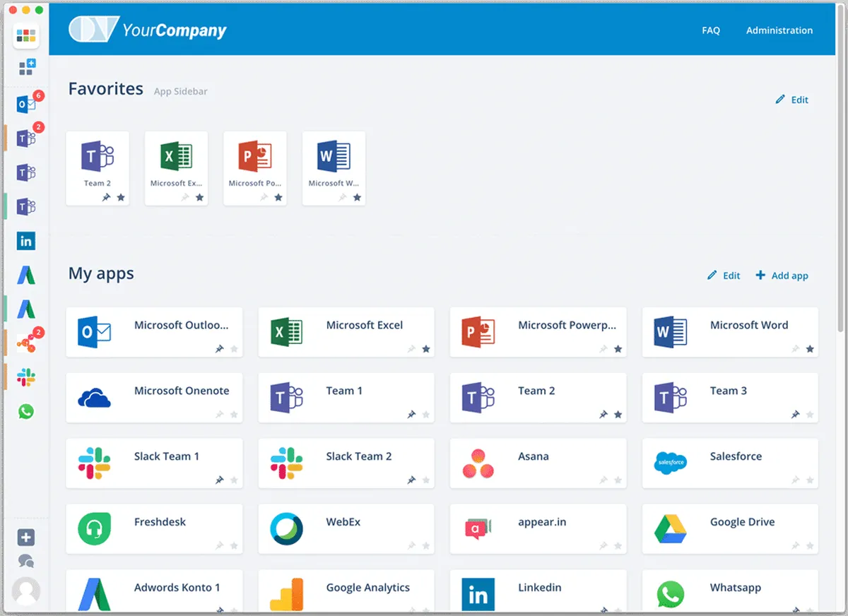Viewport: 848px width, 616px height.
Task: Toggle favorite star on Microsoft Excel My apps card
Action: [x=426, y=349]
